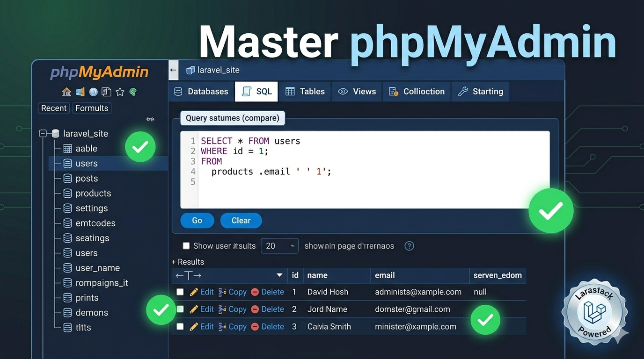The height and width of the screenshot is (359, 644).
Task: Click the link chain icon above the tree
Action: click(x=150, y=119)
